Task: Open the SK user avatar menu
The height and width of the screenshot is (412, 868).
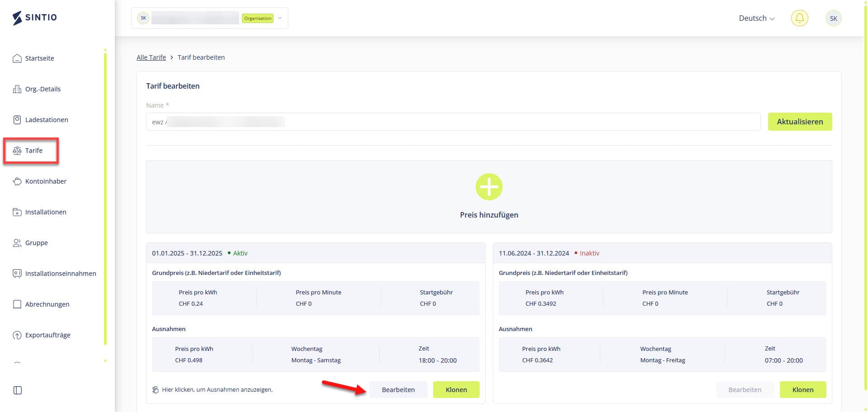Action: tap(833, 19)
